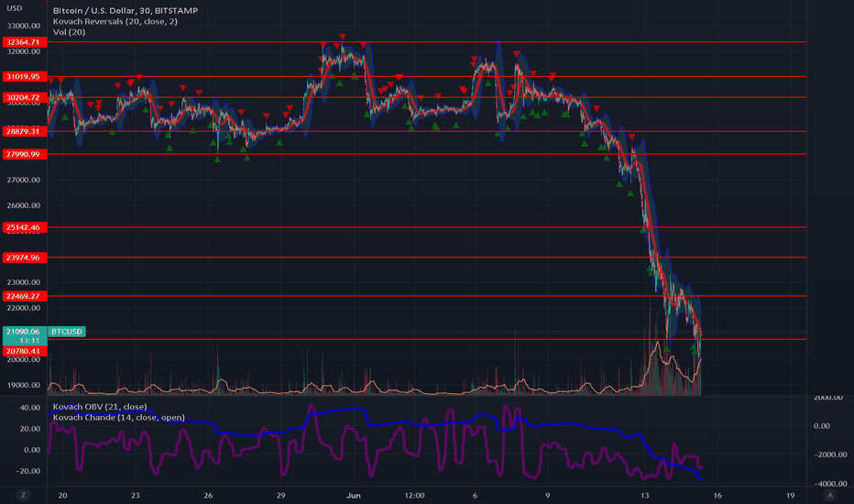Screen dimensions: 854x504
Task: Open the Bitcoin / U.S. Dollar symbol legend
Action: coord(126,10)
